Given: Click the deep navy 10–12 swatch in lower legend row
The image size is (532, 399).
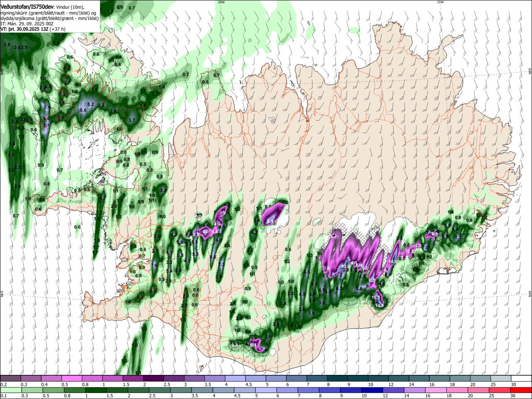Looking at the screenshot, I should [371, 390].
